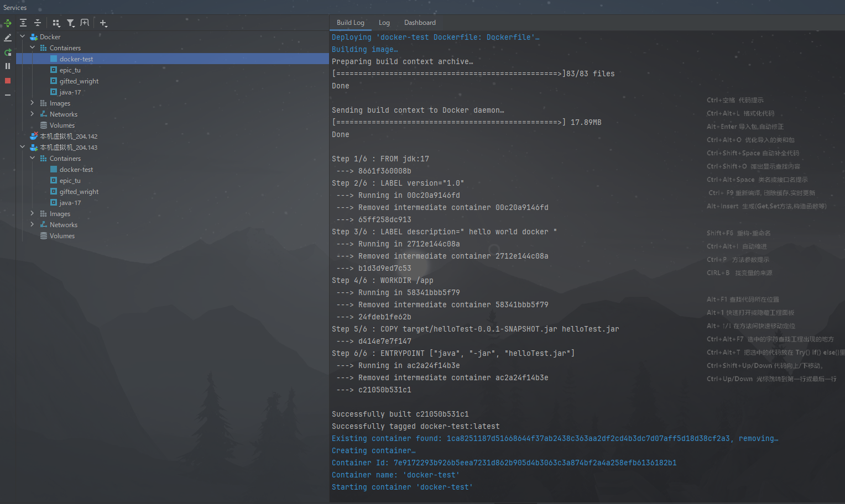Switch to the Log tab
The height and width of the screenshot is (504, 845).
coord(384,23)
